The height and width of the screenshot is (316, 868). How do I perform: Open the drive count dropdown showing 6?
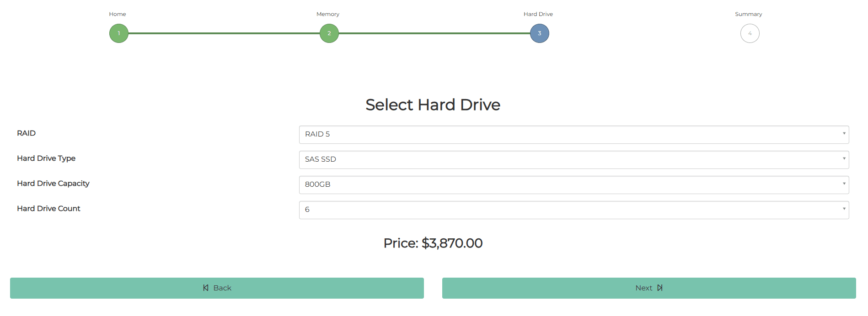573,210
